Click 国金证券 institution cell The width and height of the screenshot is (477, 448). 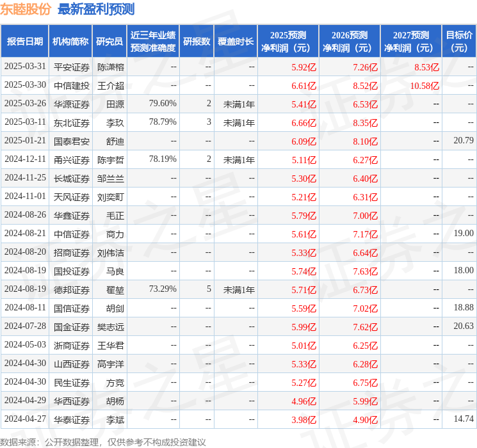(x=72, y=327)
